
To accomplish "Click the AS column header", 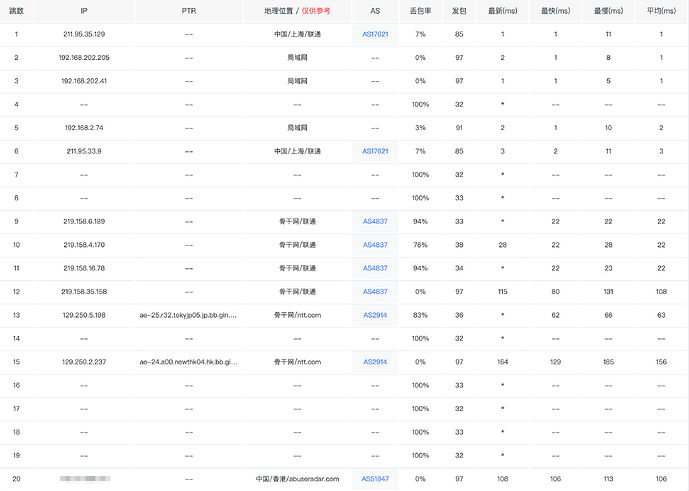I will point(375,11).
